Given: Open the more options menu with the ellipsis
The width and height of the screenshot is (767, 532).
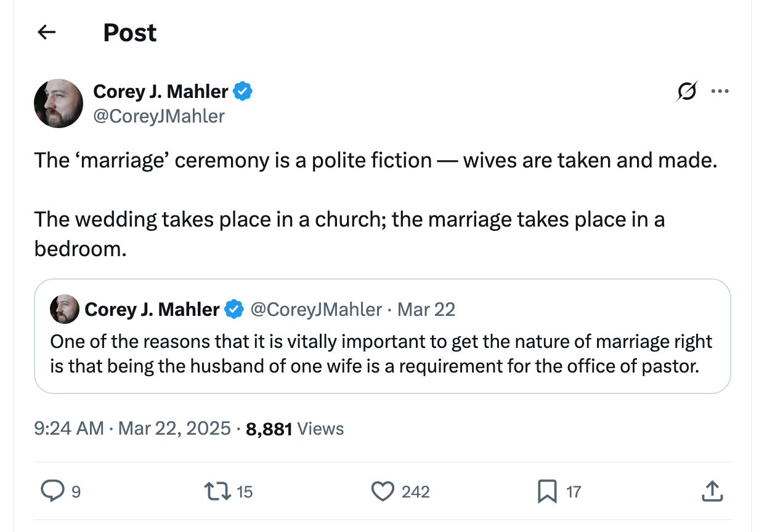Looking at the screenshot, I should click(720, 91).
